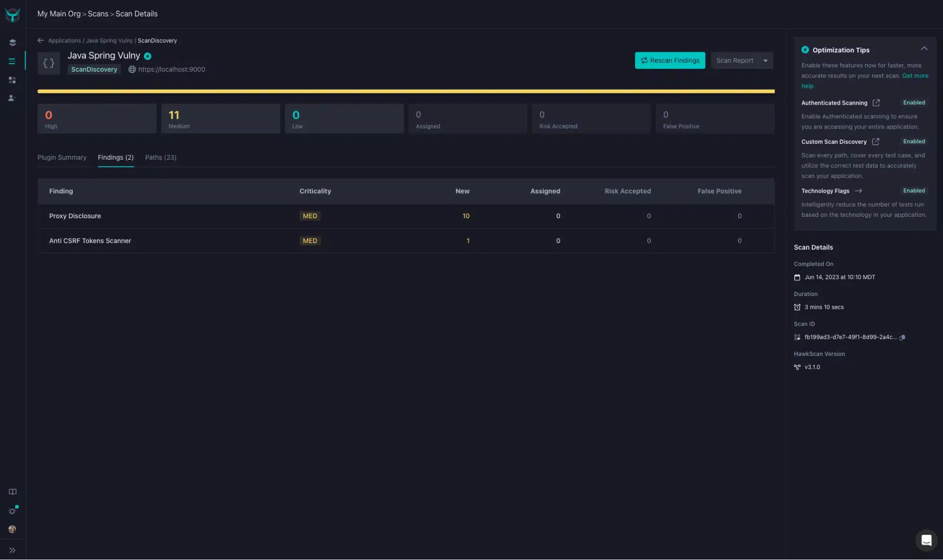Open the Proxy Disclosure finding row
This screenshot has height=560, width=943.
click(x=406, y=216)
